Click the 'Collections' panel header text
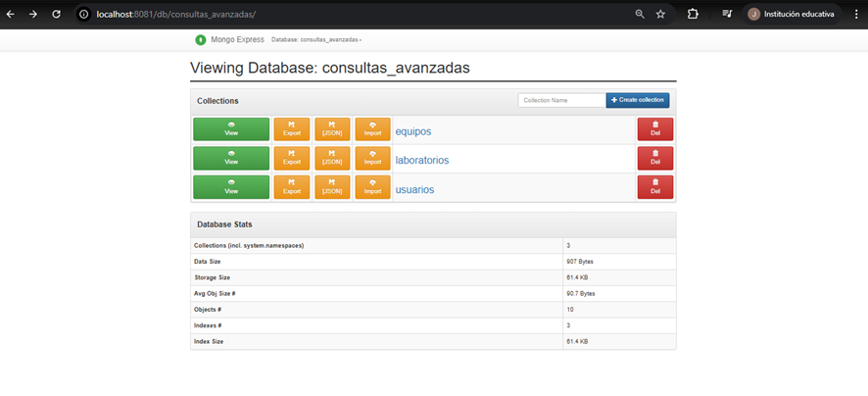Image resolution: width=868 pixels, height=396 pixels. coord(217,101)
